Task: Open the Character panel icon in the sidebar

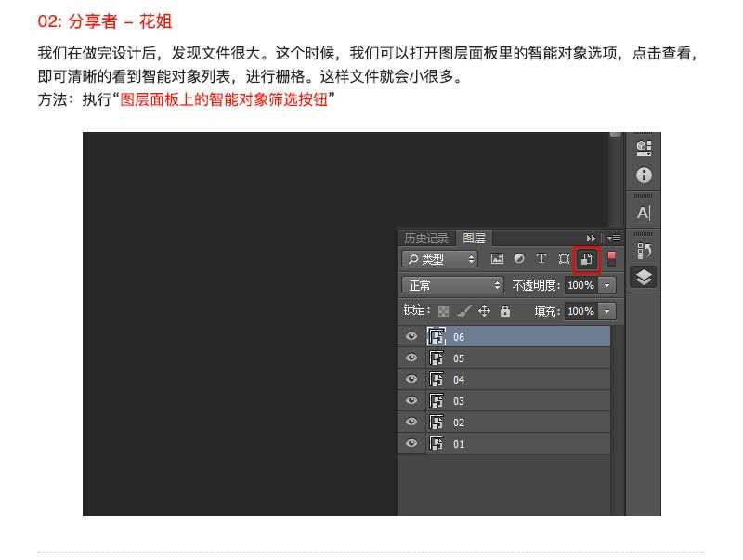Action: tap(645, 210)
